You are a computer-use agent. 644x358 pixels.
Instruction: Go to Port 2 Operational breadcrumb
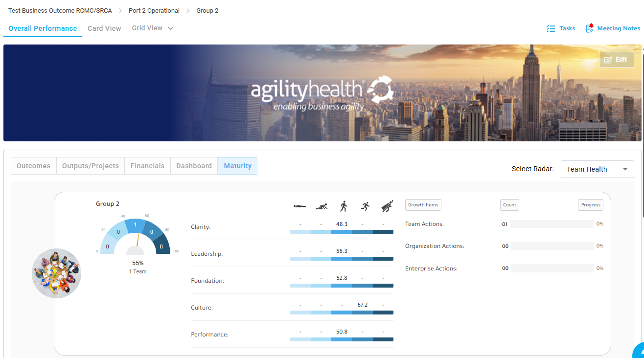(x=154, y=11)
